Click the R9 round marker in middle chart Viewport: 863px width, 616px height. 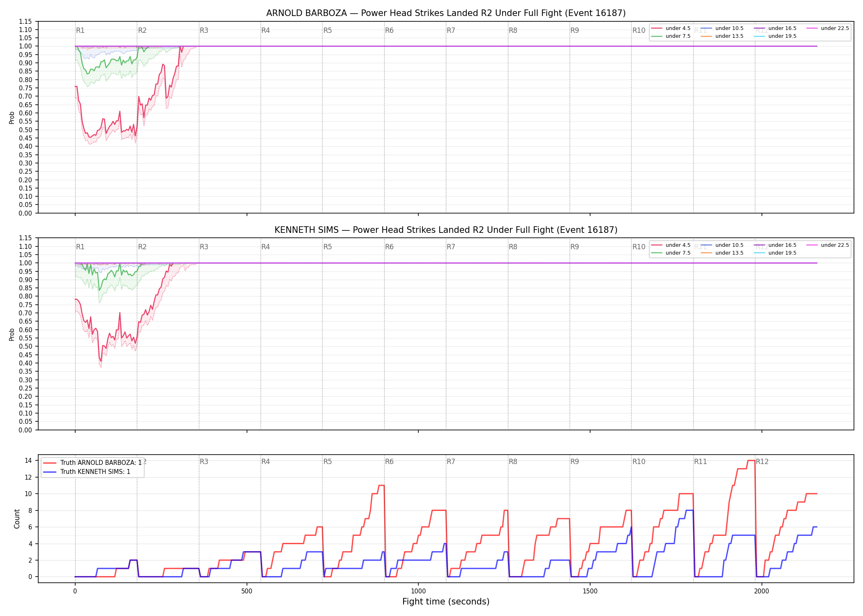click(x=575, y=247)
